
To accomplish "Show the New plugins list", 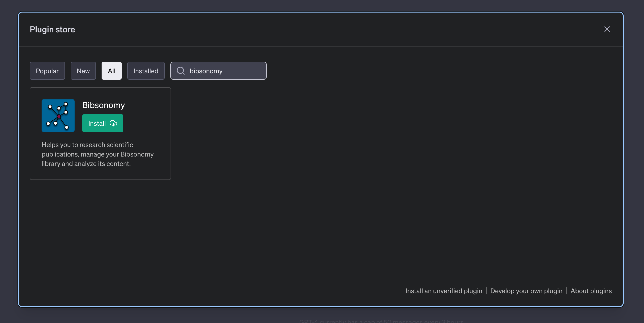I will coord(83,70).
